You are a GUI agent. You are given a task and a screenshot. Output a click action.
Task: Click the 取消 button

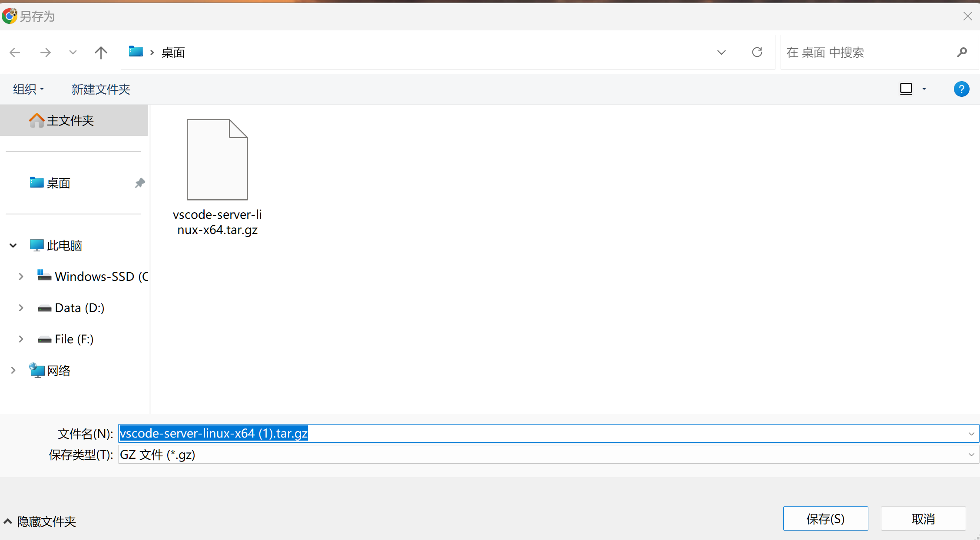click(x=923, y=519)
